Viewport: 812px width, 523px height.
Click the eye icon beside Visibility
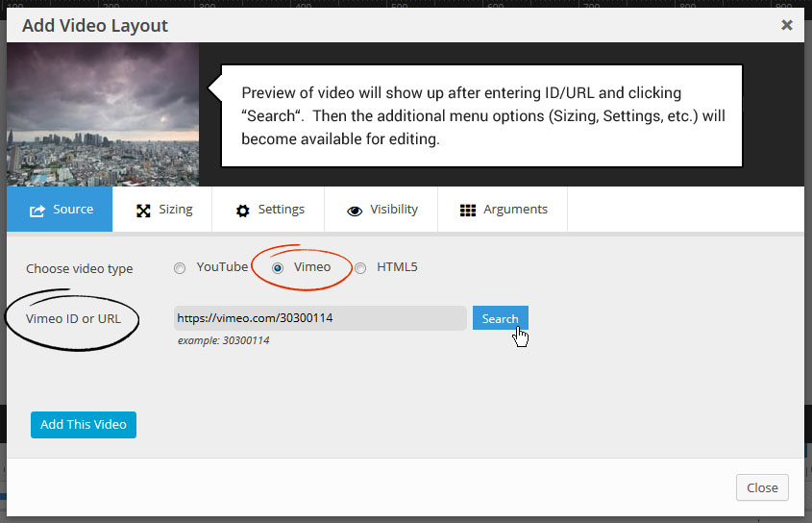(355, 211)
